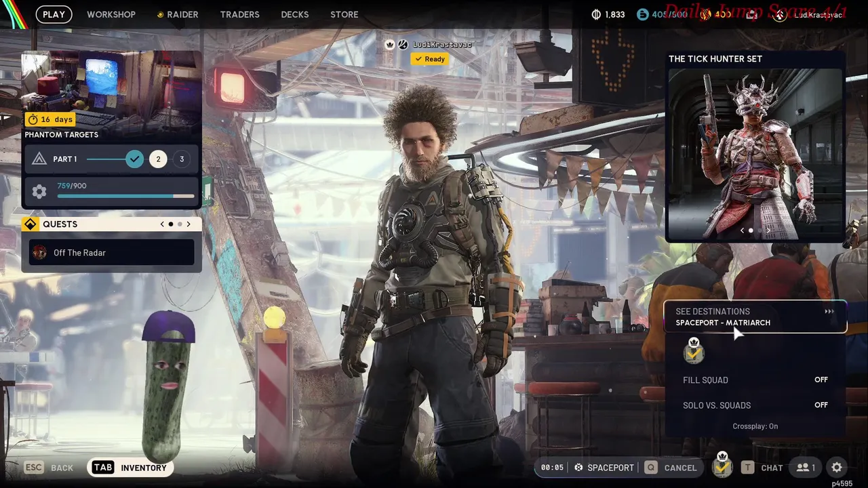The width and height of the screenshot is (868, 488).
Task: Click the ready avatar icon in bottom bar
Action: click(x=722, y=466)
